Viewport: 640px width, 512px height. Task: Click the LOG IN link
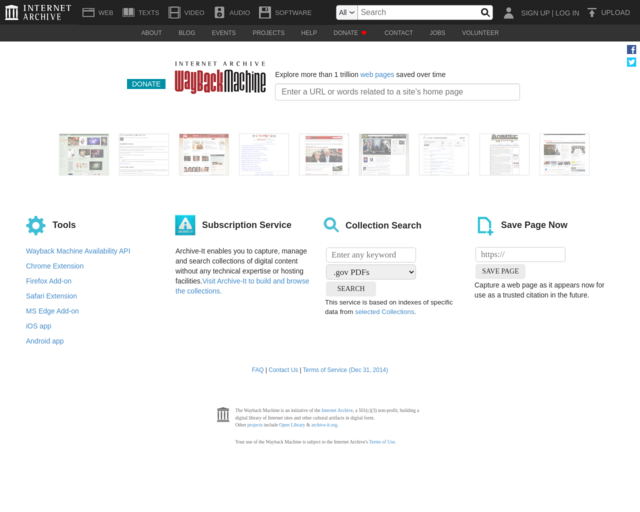[x=567, y=13]
